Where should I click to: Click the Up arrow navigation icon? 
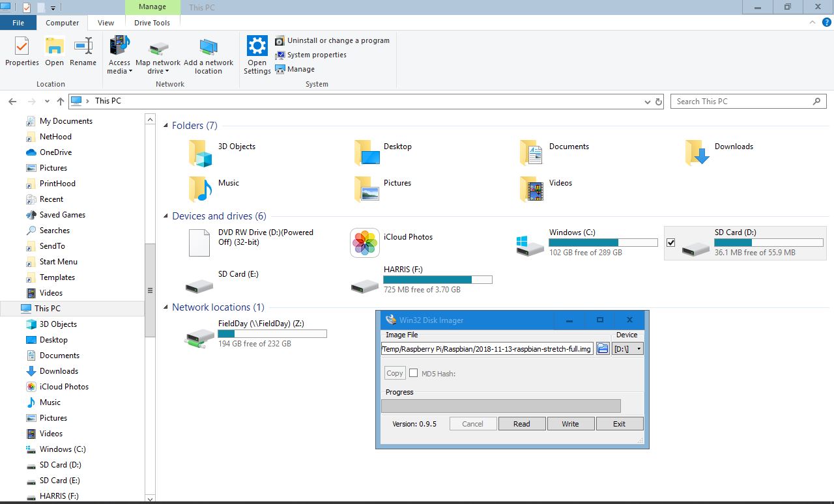point(61,101)
